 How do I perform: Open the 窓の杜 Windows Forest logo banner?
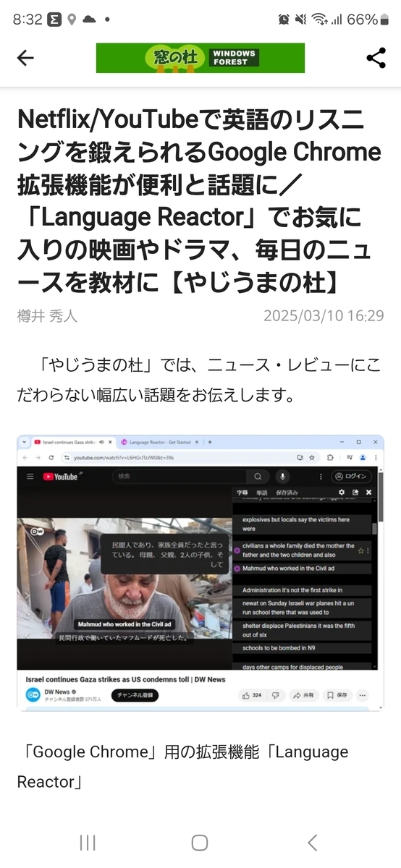coord(200,58)
